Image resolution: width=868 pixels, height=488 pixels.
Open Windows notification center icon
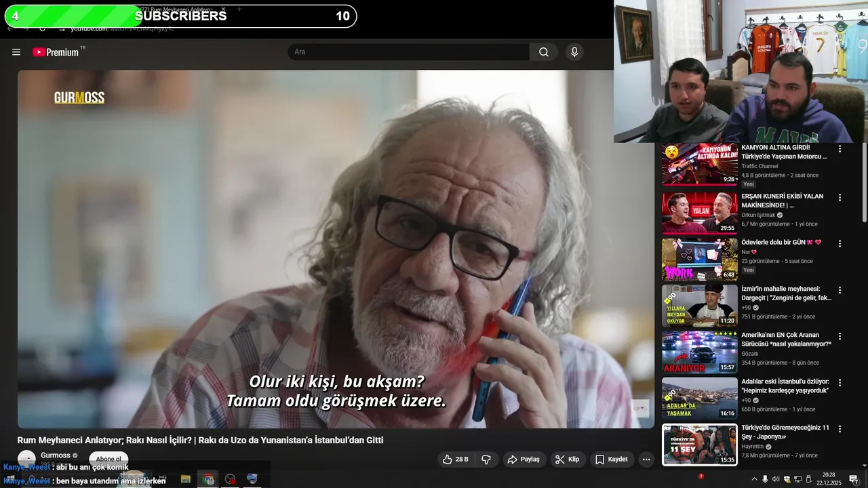(854, 479)
